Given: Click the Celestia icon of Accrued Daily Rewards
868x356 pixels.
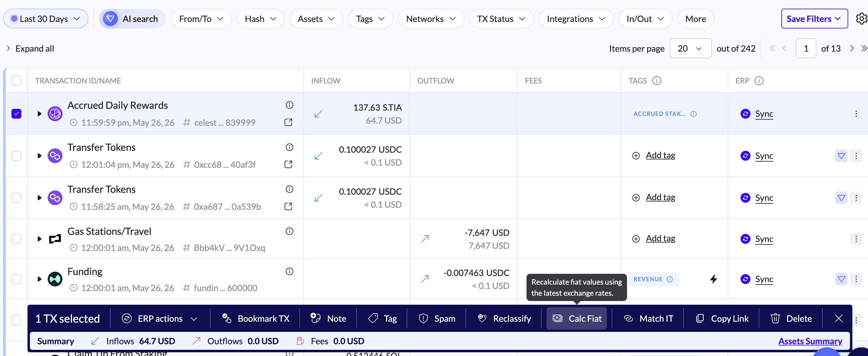Looking at the screenshot, I should tap(55, 114).
